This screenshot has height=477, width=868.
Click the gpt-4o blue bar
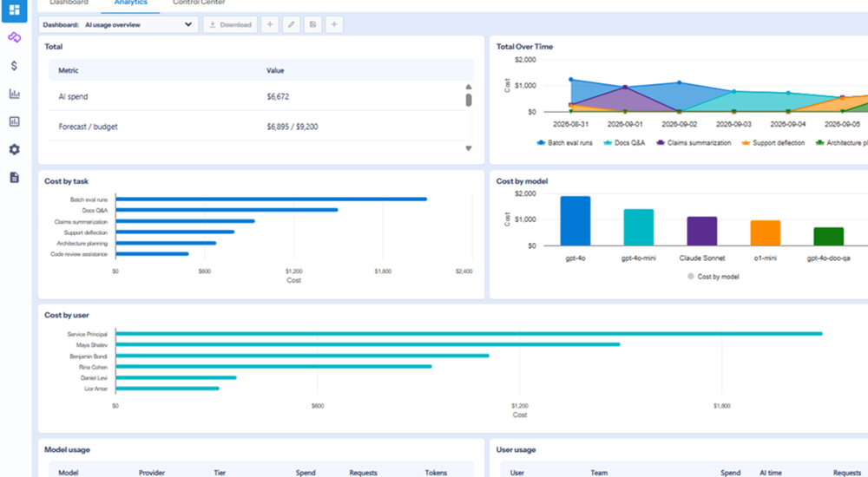click(575, 221)
